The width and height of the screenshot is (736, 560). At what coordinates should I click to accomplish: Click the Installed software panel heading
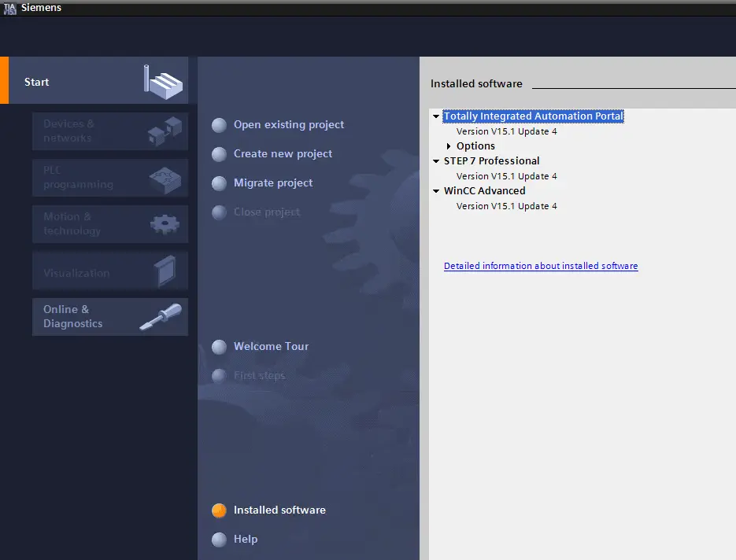click(x=476, y=83)
